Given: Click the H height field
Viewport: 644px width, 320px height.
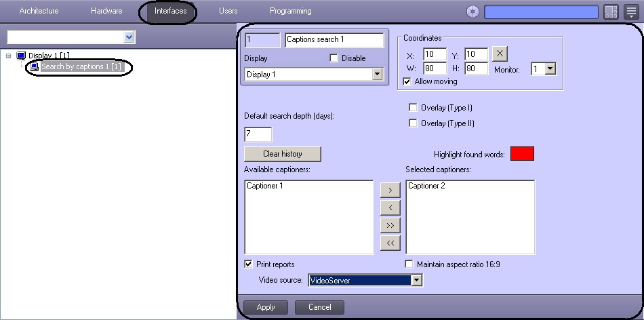Looking at the screenshot, I should [x=477, y=68].
